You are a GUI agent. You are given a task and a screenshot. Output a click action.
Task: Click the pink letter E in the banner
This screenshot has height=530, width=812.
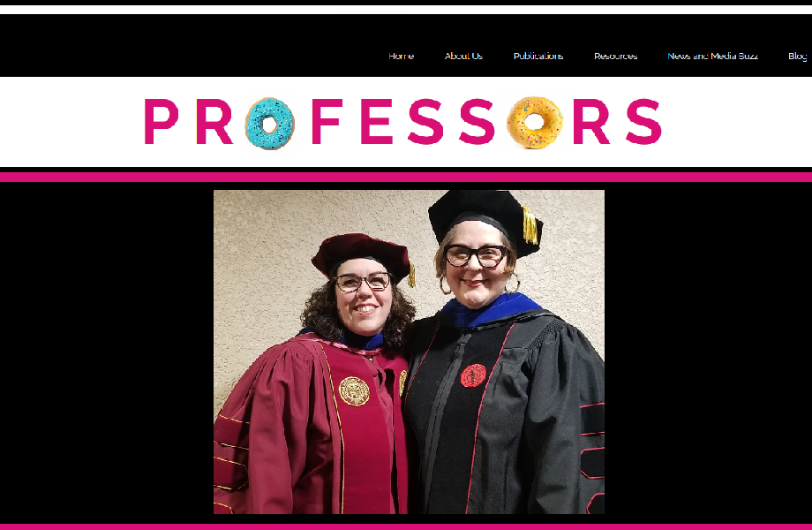coord(375,122)
